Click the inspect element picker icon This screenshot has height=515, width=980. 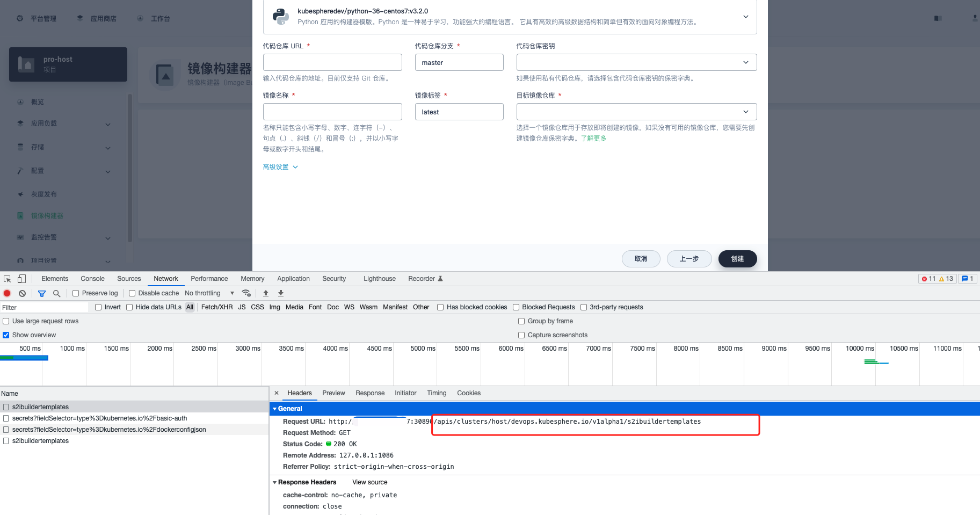[8, 279]
